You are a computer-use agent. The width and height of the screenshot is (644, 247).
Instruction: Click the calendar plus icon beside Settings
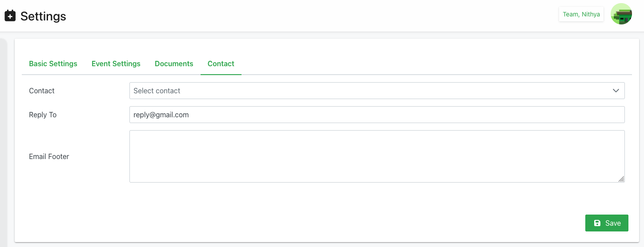point(10,16)
